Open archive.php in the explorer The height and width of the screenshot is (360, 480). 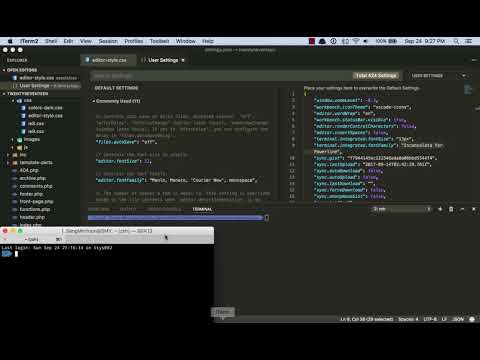[x=33, y=178]
